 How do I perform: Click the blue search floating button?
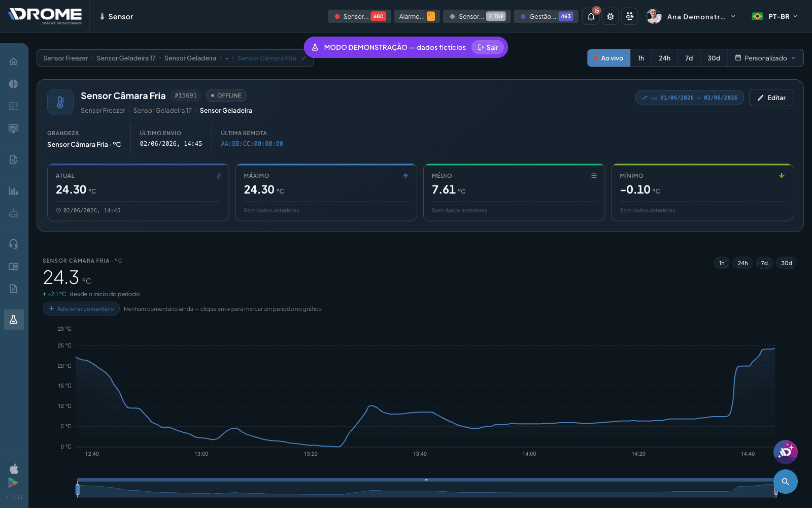(x=786, y=482)
